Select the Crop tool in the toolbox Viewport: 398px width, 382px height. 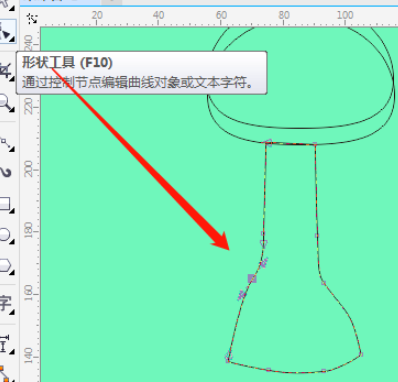tap(5, 70)
